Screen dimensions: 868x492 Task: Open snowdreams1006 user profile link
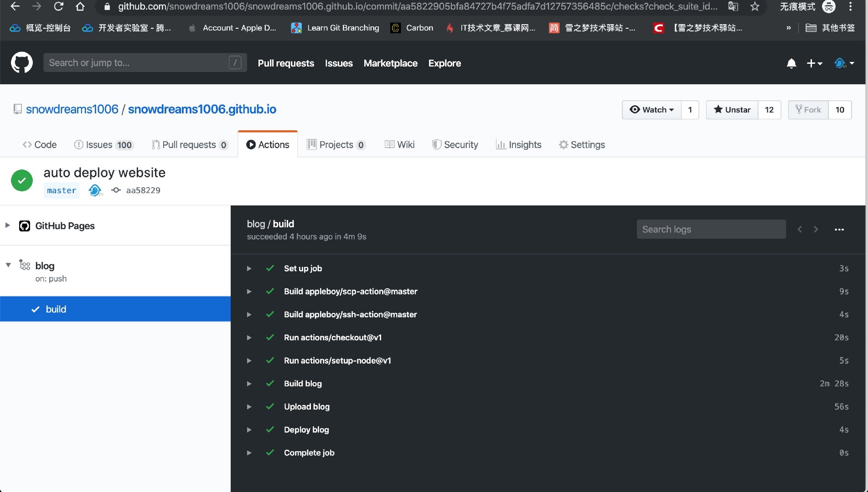[72, 109]
